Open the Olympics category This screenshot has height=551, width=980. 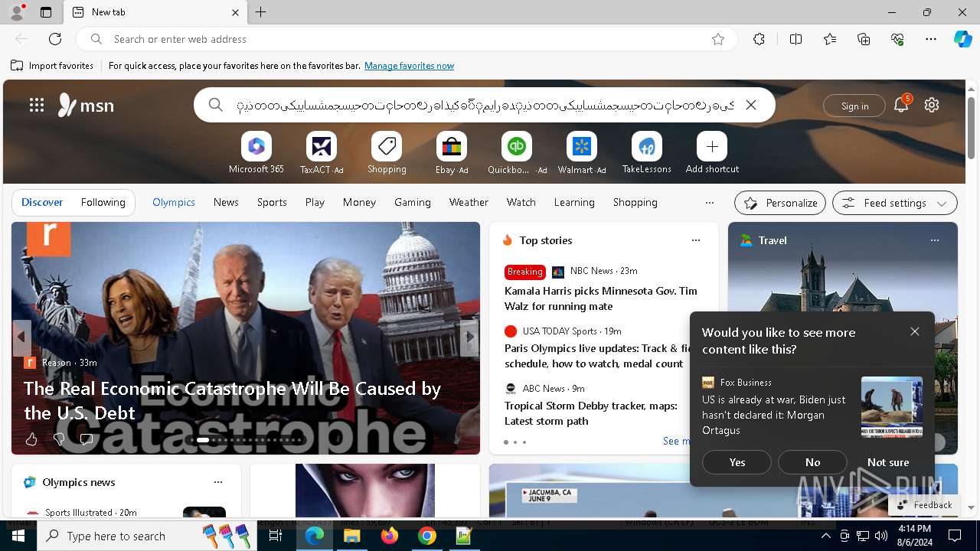[x=174, y=203]
